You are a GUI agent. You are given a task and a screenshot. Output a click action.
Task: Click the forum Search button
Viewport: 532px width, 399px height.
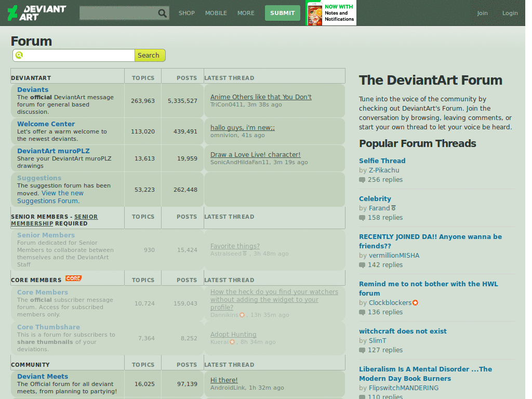[x=150, y=55]
